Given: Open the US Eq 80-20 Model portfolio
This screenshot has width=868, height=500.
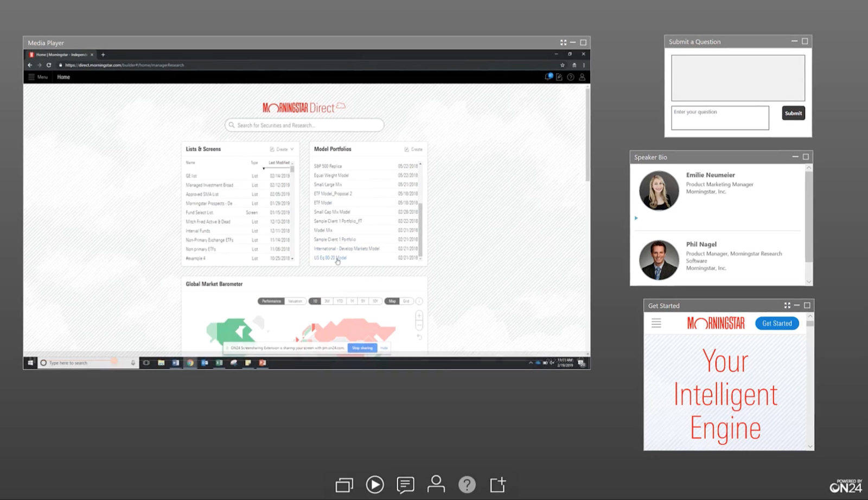Looking at the screenshot, I should coord(330,258).
